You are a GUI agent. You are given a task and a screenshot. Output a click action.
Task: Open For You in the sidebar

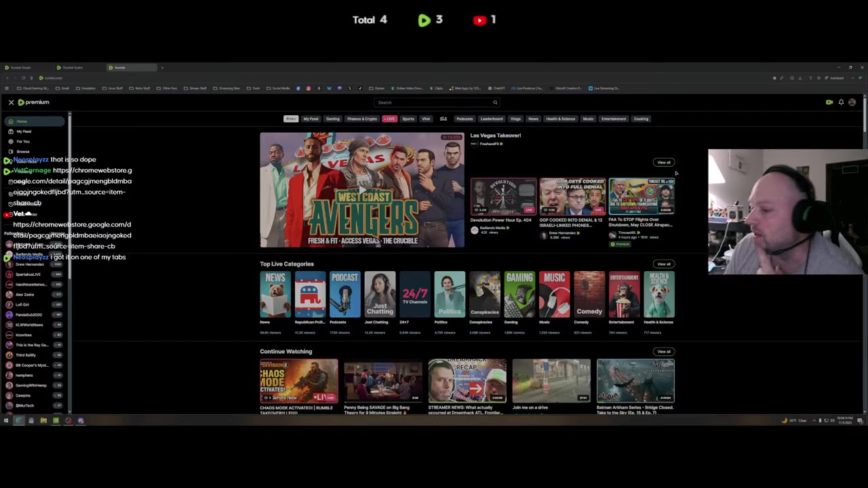click(34, 142)
